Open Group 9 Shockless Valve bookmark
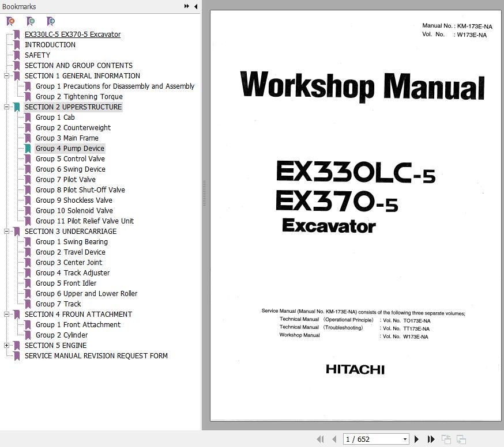This screenshot has width=504, height=447. pos(74,200)
